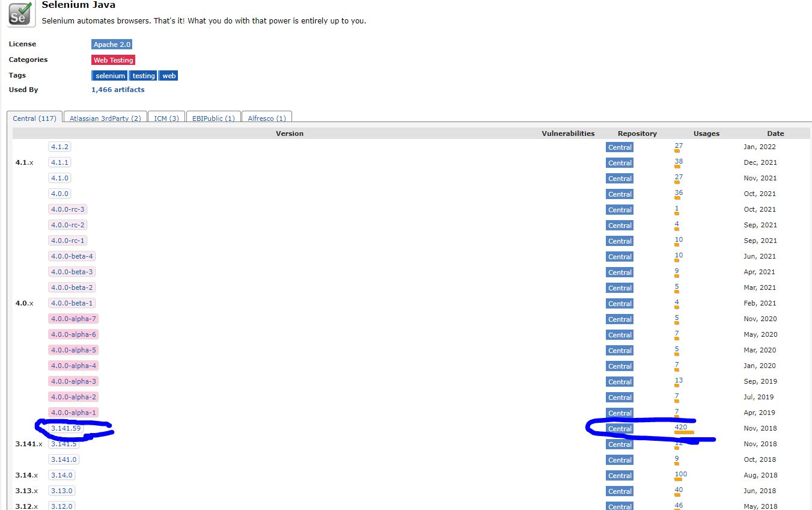The width and height of the screenshot is (812, 510).
Task: Open the 13 usages link for 4.0.0-alpha-3
Action: click(679, 380)
